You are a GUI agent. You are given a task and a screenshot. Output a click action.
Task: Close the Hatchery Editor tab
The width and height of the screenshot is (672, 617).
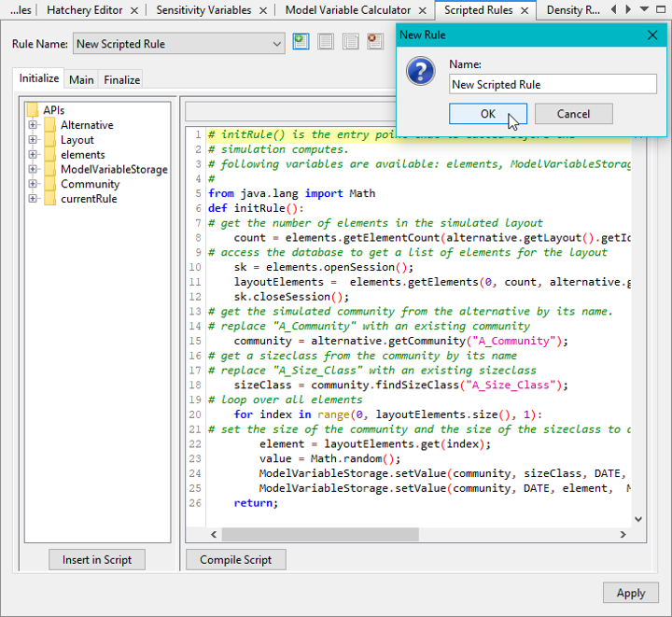tap(134, 10)
